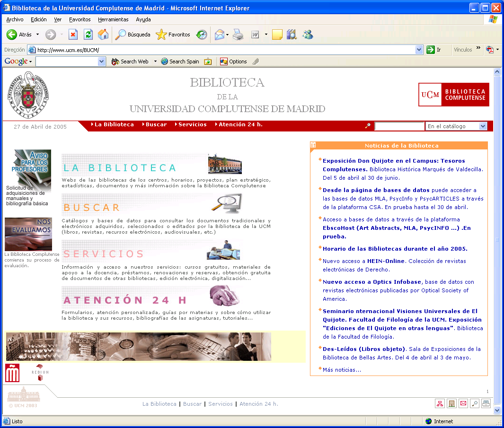The height and width of the screenshot is (428, 504).
Task: Open the Archivo menu
Action: pyautogui.click(x=15, y=19)
